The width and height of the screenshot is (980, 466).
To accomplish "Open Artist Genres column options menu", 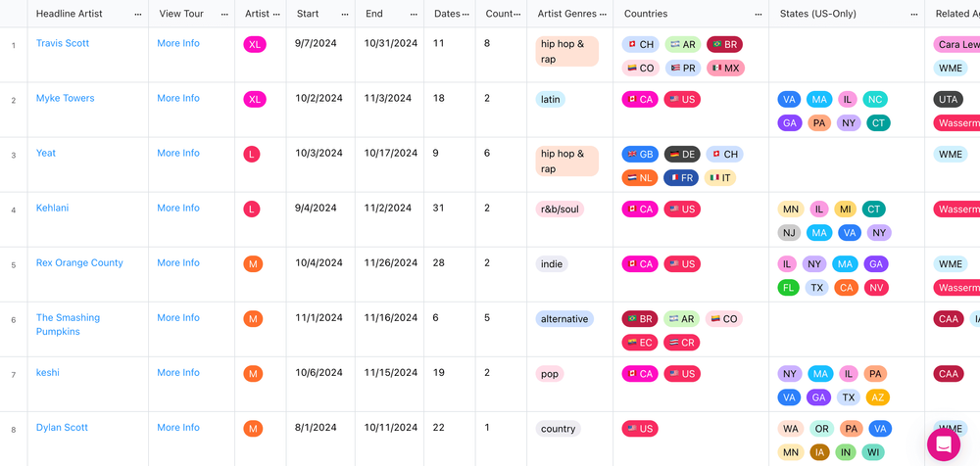I will click(x=603, y=14).
